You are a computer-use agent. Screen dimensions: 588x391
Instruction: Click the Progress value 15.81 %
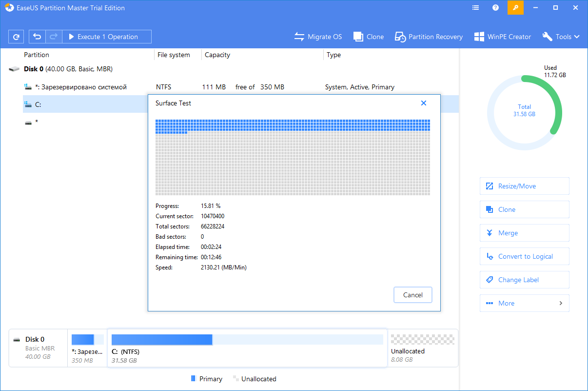click(x=211, y=206)
